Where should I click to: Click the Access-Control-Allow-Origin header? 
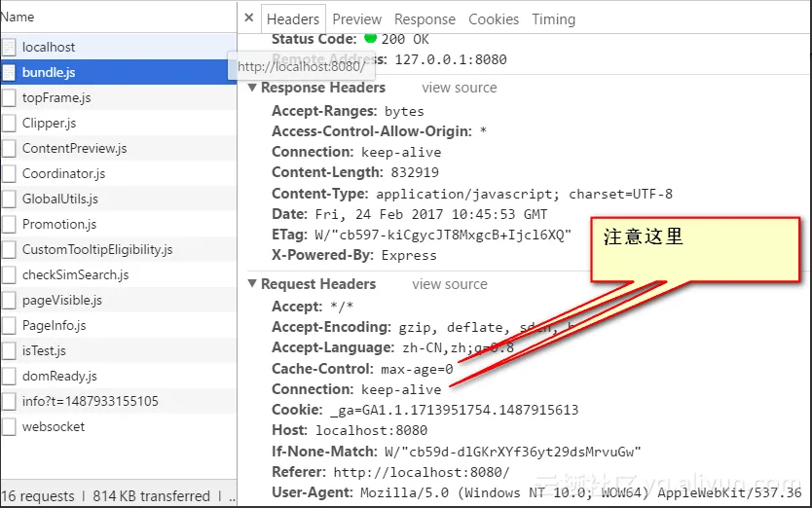[372, 131]
